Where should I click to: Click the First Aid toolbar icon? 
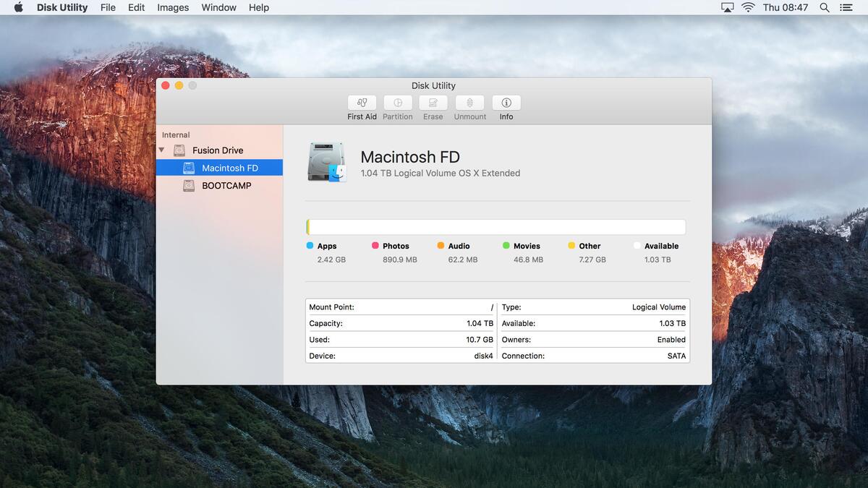(362, 103)
